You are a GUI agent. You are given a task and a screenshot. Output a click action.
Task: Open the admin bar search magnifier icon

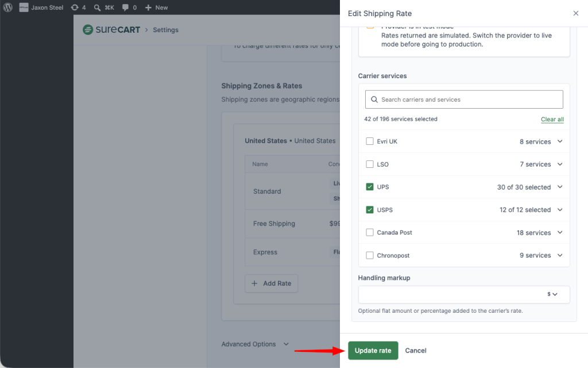click(97, 7)
